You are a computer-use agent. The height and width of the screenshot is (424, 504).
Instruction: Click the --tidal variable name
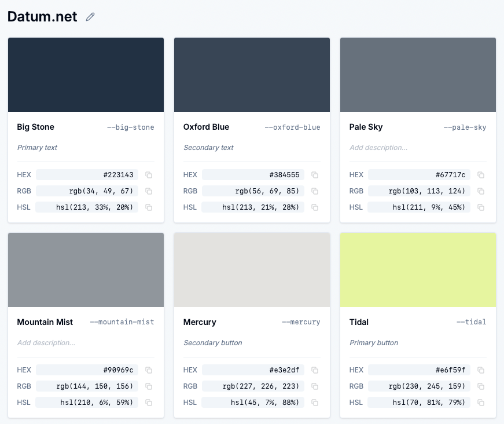tap(472, 322)
